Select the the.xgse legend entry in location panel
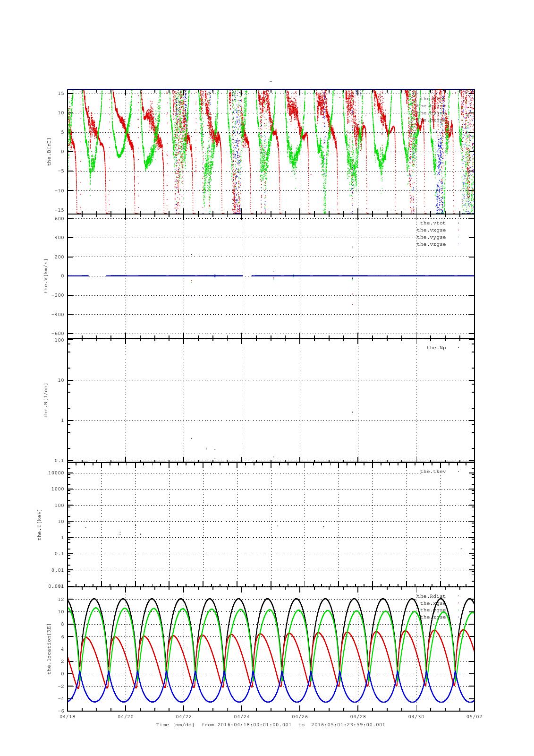534x756 pixels. 432,603
